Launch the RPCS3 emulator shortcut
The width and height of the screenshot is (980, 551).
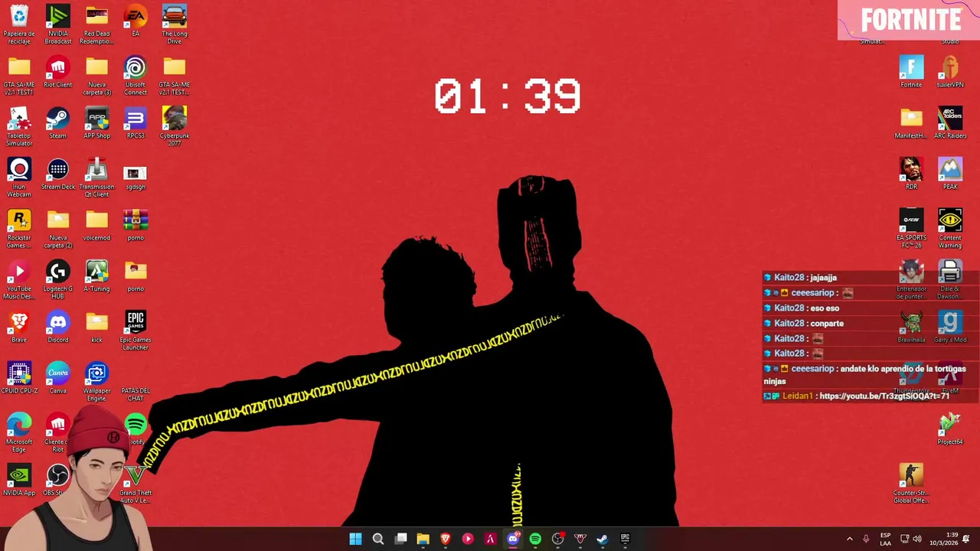tap(136, 123)
